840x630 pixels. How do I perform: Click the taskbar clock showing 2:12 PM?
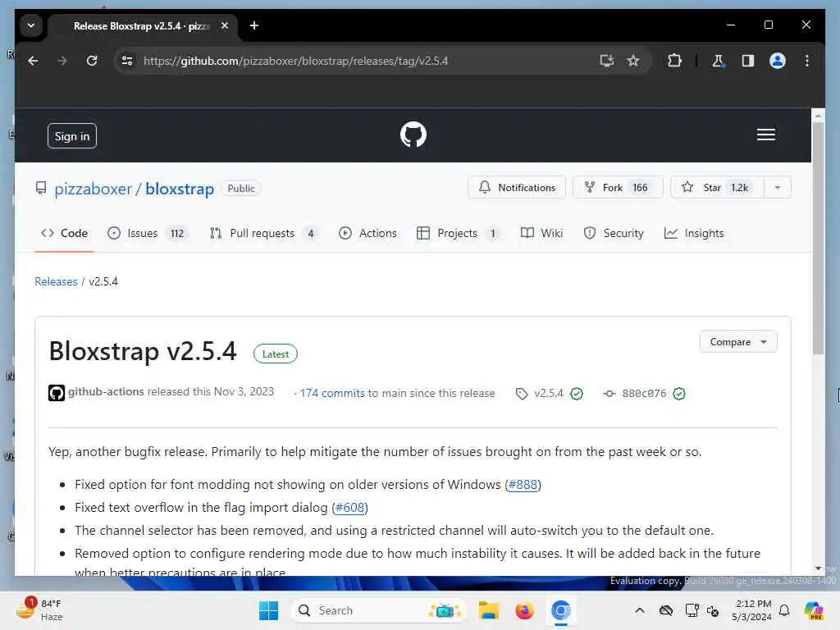[752, 610]
